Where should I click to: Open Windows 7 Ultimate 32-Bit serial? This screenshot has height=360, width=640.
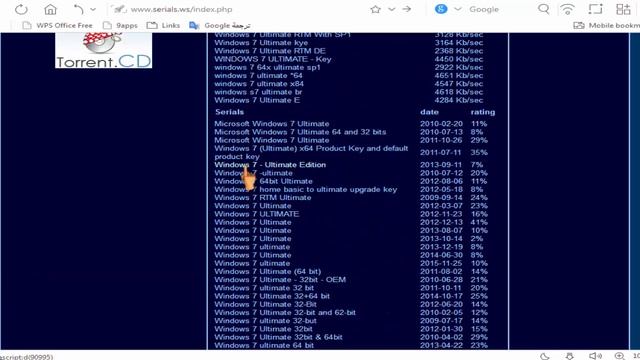[x=265, y=304]
